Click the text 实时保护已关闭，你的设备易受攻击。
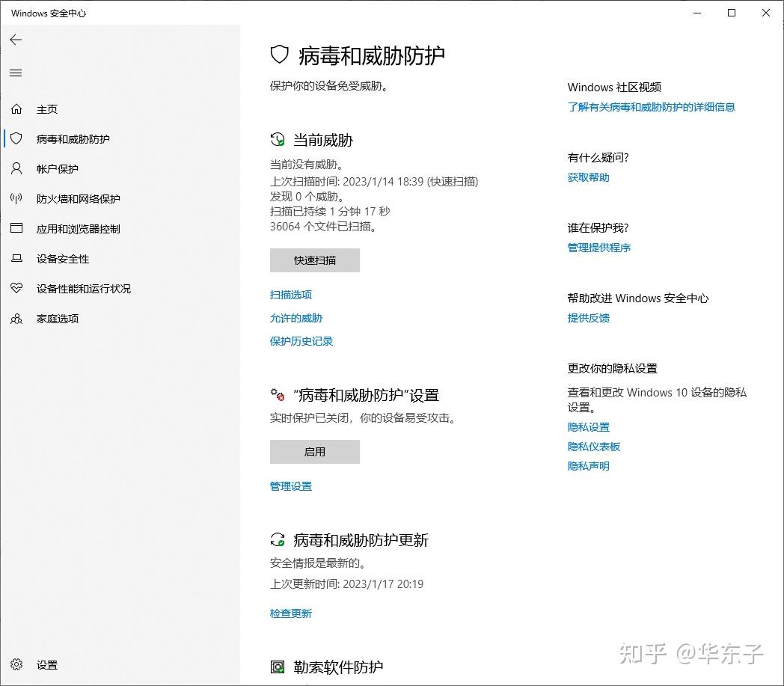Image resolution: width=784 pixels, height=686 pixels. click(364, 418)
